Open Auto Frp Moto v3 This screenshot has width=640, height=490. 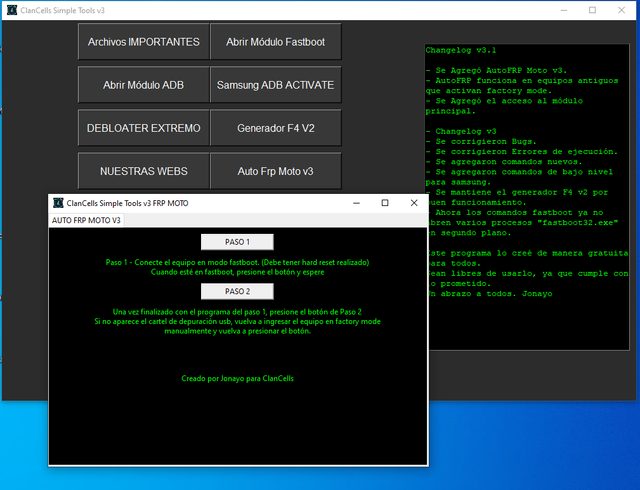276,171
